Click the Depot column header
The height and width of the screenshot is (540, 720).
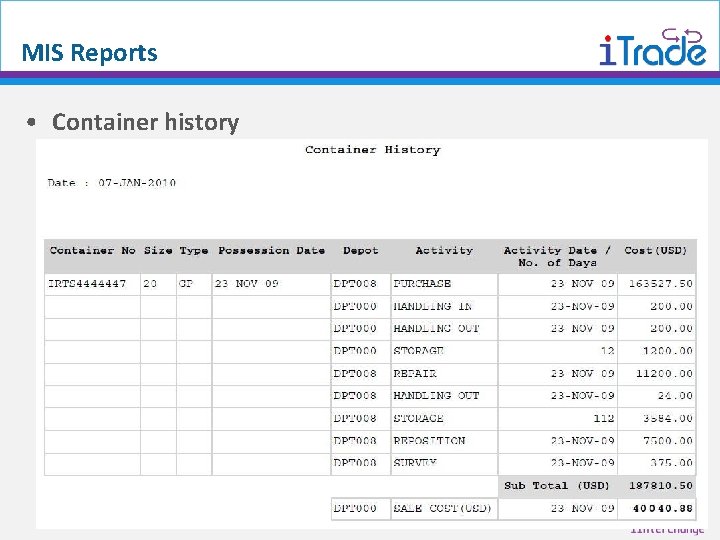point(360,251)
